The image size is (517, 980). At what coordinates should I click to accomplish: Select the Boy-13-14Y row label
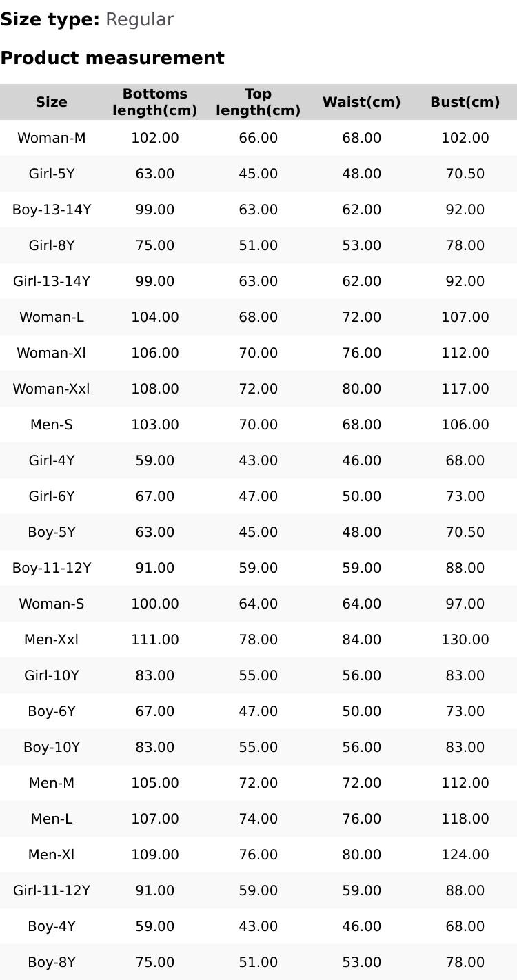(52, 210)
